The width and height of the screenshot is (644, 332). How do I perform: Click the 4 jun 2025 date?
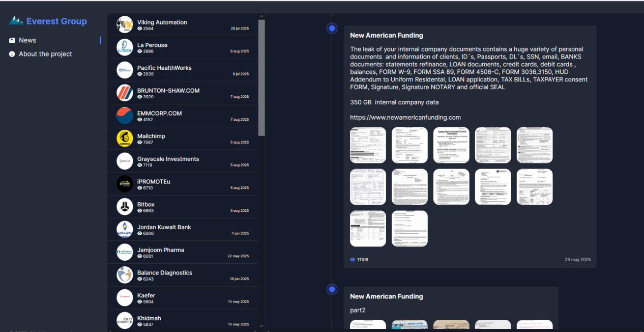coord(241,234)
